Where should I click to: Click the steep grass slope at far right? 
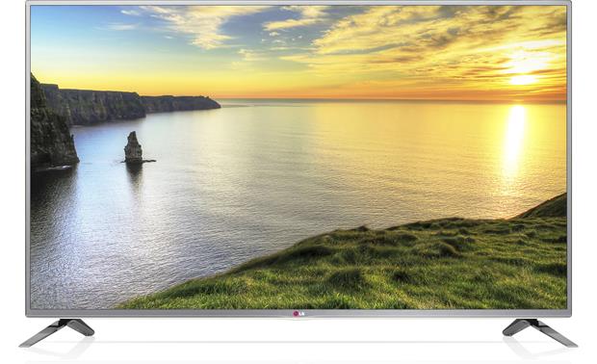pos(548,207)
